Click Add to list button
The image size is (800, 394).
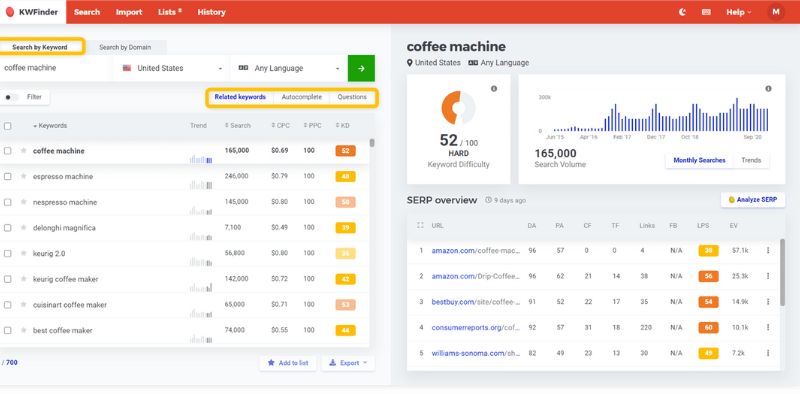(288, 363)
